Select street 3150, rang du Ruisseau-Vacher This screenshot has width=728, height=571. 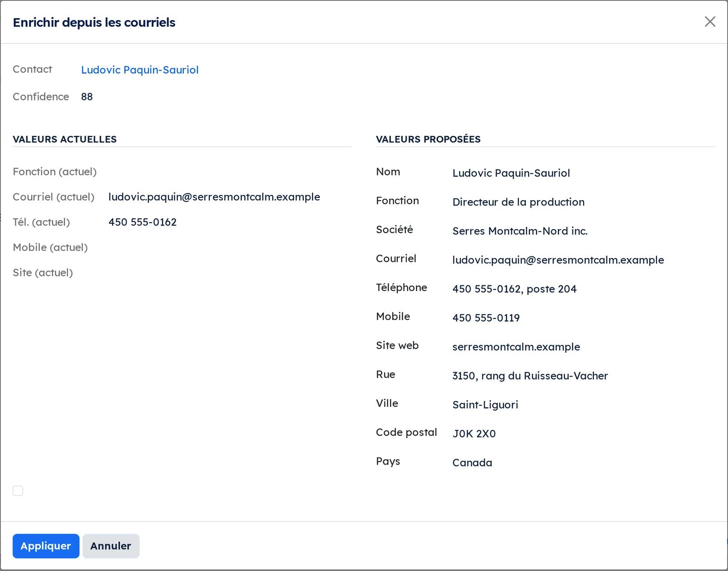[x=530, y=376]
